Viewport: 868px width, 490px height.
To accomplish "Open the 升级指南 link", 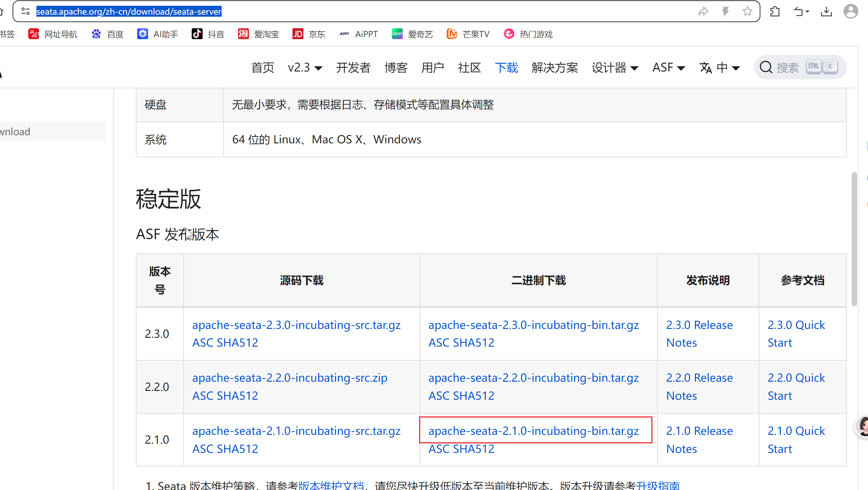I will [658, 485].
